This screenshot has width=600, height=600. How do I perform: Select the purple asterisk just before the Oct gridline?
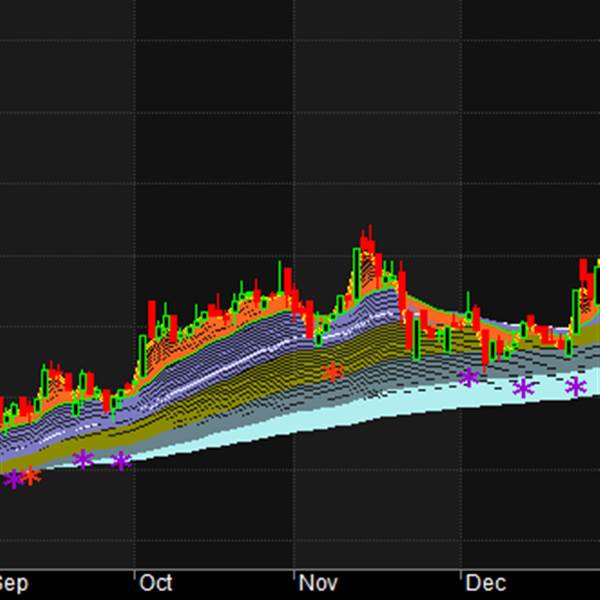point(122,461)
